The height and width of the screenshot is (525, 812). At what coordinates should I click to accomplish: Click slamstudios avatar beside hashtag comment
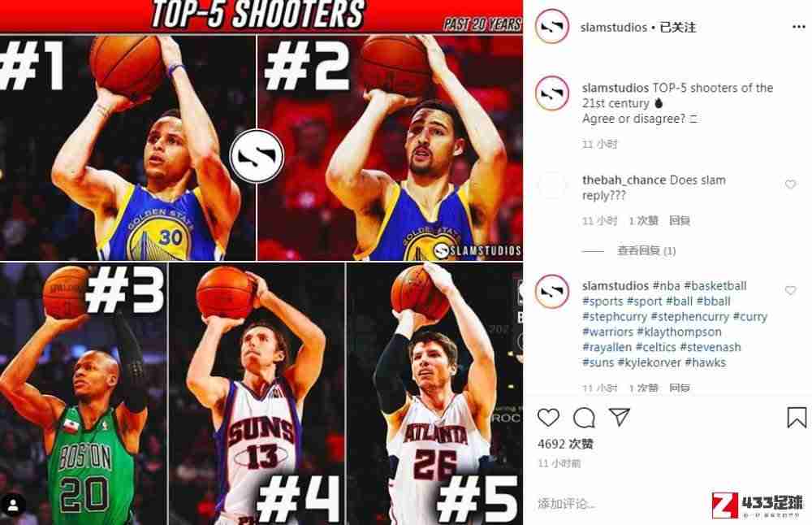tap(552, 291)
